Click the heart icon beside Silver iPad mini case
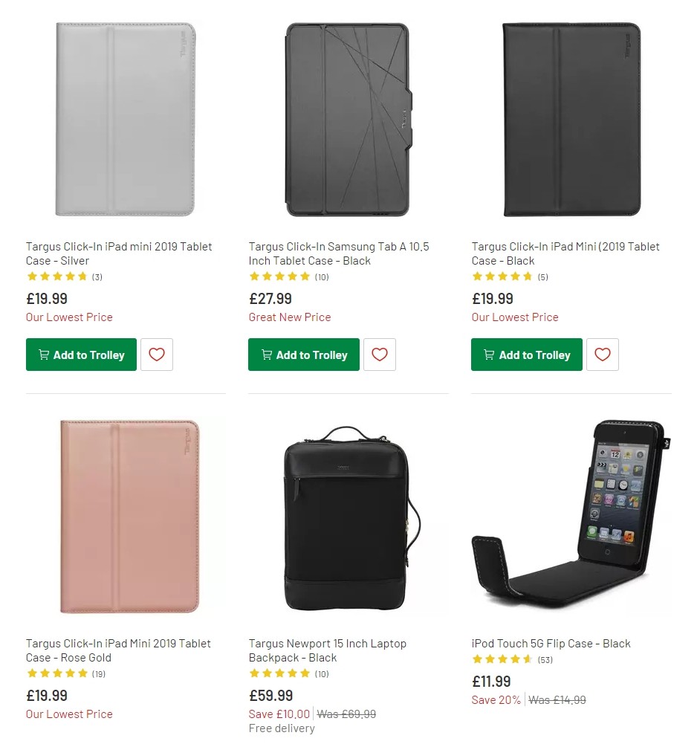This screenshot has height=747, width=700. [x=156, y=355]
